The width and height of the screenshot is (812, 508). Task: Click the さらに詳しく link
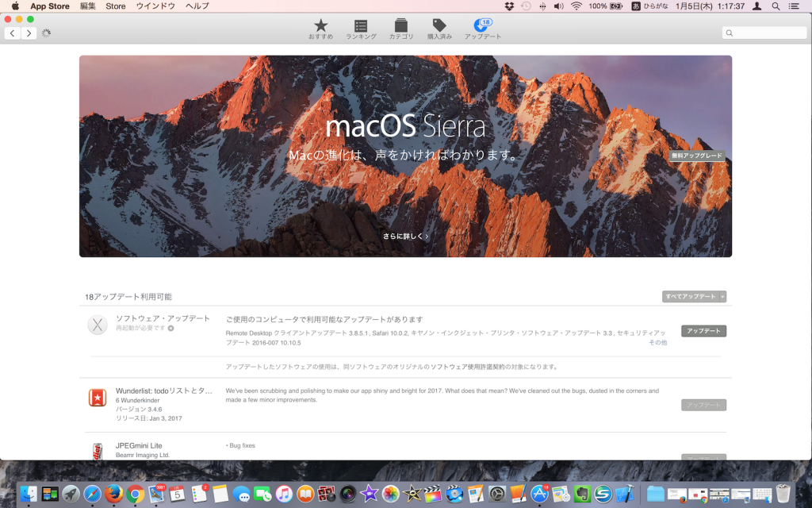point(405,237)
